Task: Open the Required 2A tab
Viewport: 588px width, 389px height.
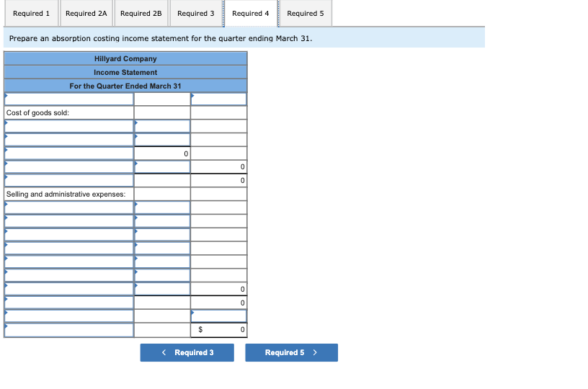Action: 86,14
